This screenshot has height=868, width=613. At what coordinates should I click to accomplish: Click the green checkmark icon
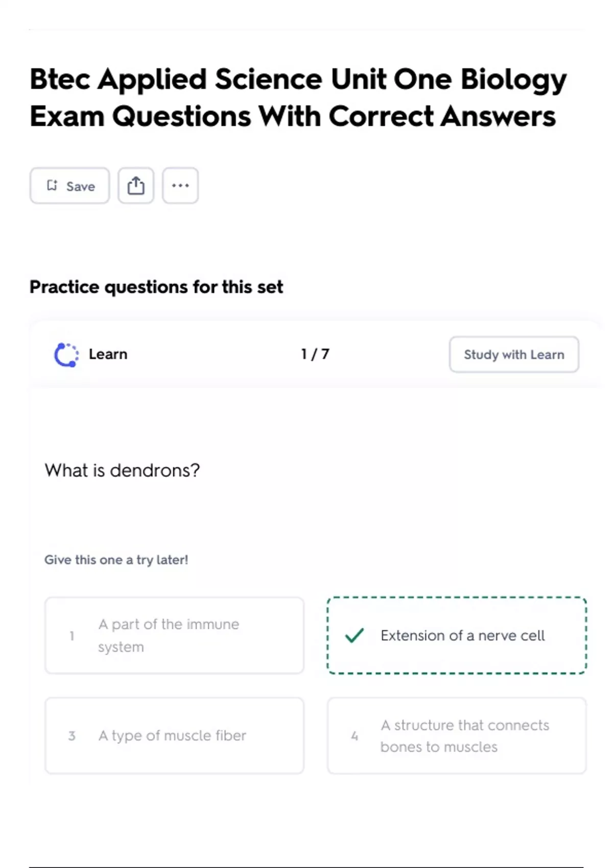[354, 636]
